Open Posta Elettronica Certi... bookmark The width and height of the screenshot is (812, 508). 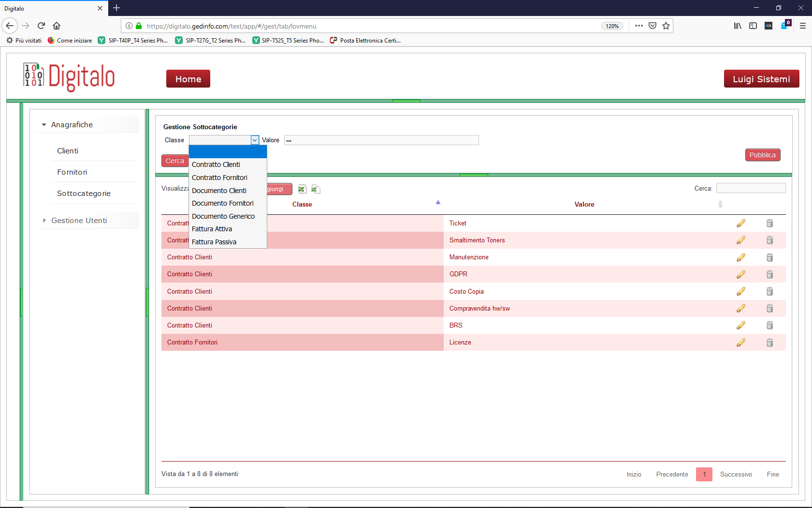pyautogui.click(x=365, y=41)
